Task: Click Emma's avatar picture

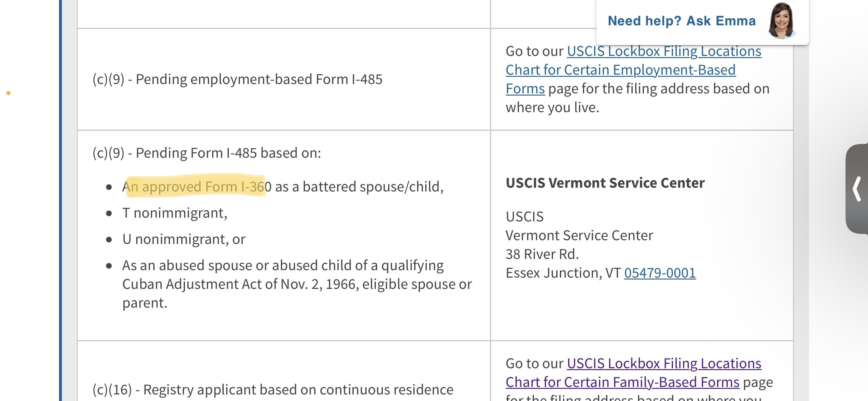Action: pos(782,21)
